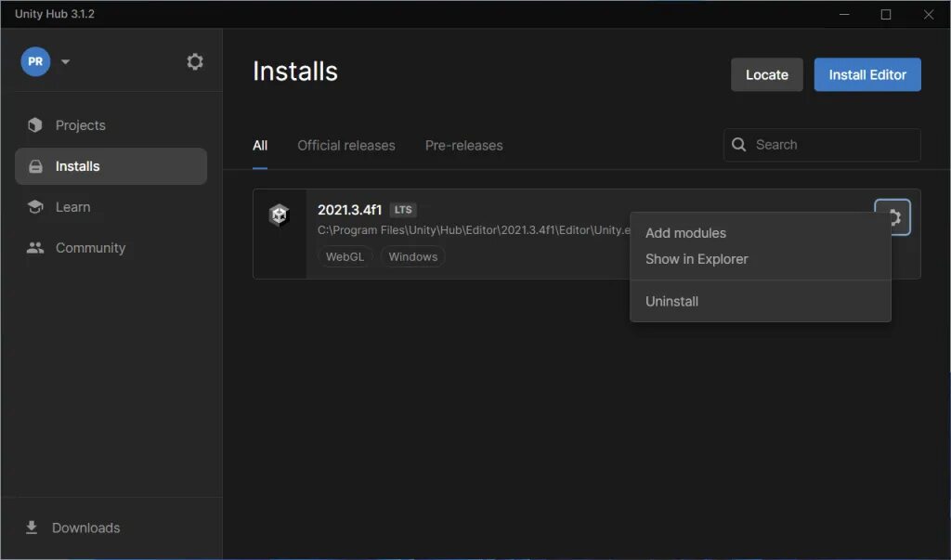Maximize the Unity Hub window
The height and width of the screenshot is (560, 951).
[x=885, y=14]
